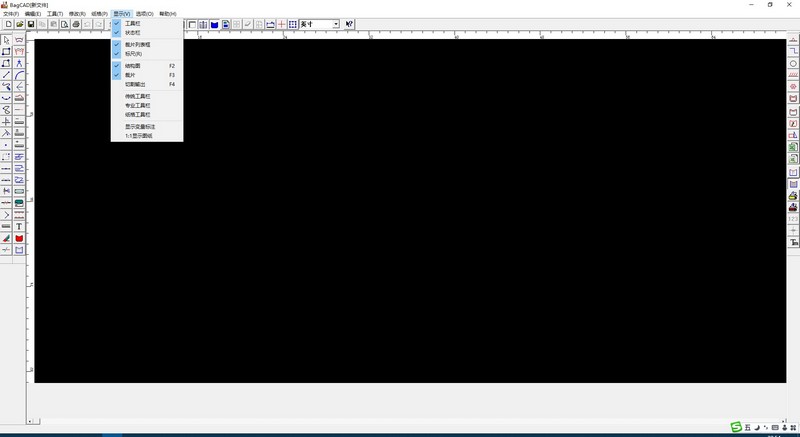Select the Text tool marked T
800x437 pixels.
point(19,227)
